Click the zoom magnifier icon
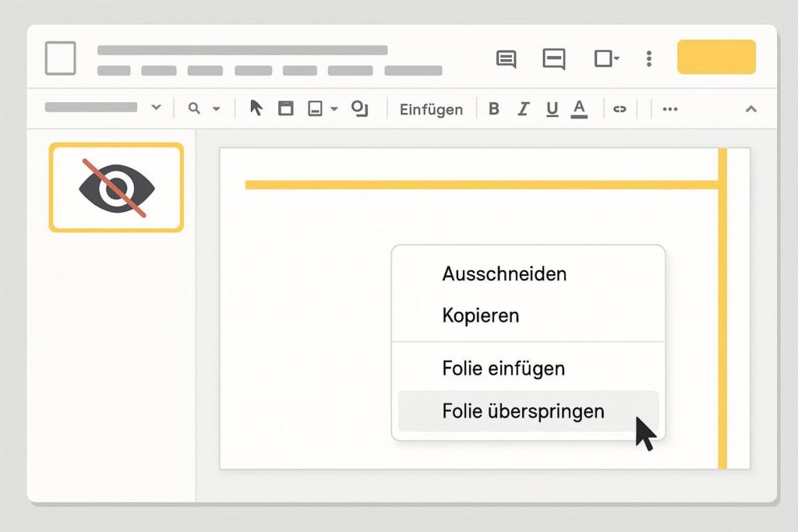The width and height of the screenshot is (798, 532). pyautogui.click(x=194, y=108)
